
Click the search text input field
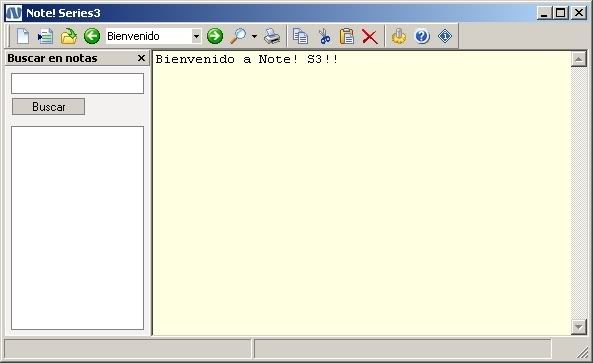pyautogui.click(x=78, y=84)
